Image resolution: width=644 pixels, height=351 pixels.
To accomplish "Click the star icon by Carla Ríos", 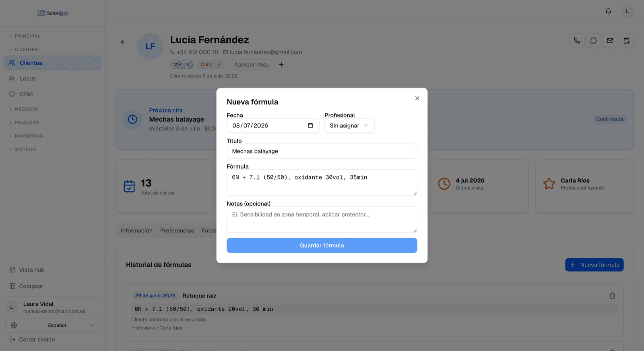I will pyautogui.click(x=549, y=184).
